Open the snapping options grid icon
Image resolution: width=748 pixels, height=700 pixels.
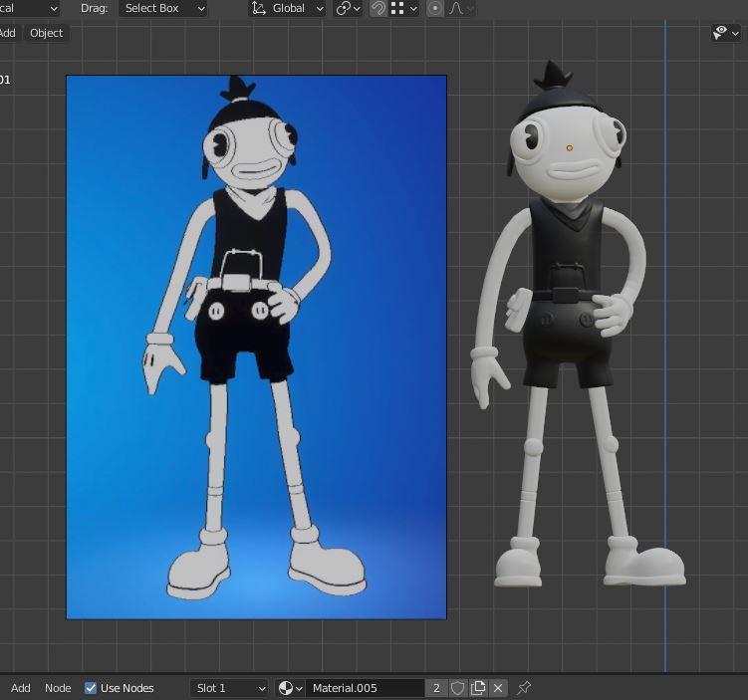click(403, 8)
